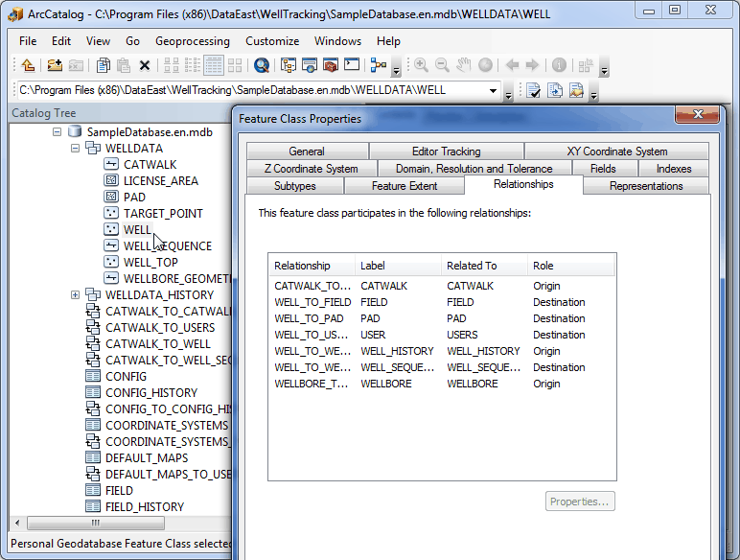The image size is (740, 560).
Task: Click the Export Metadata icon
Action: 576,90
